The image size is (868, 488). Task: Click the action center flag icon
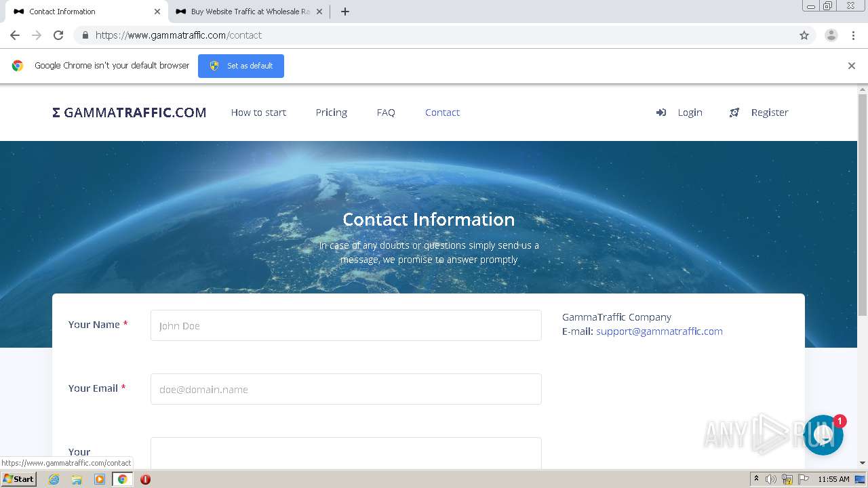click(x=804, y=479)
